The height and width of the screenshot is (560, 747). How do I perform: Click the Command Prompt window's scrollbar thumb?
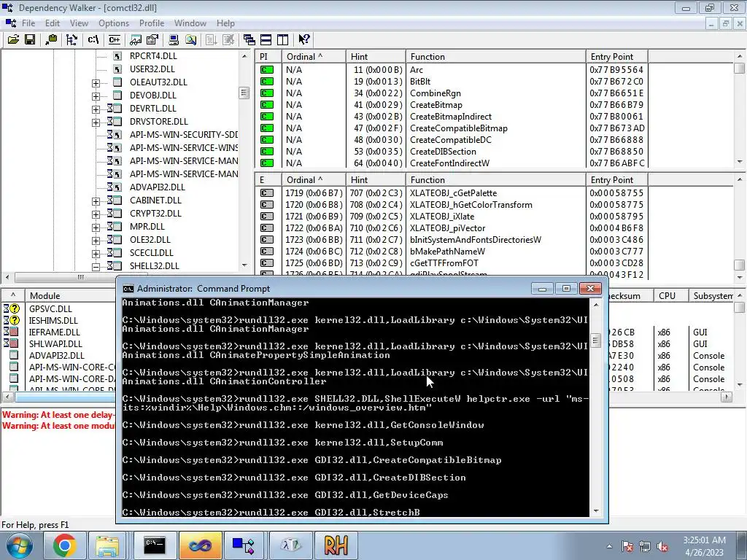(595, 340)
